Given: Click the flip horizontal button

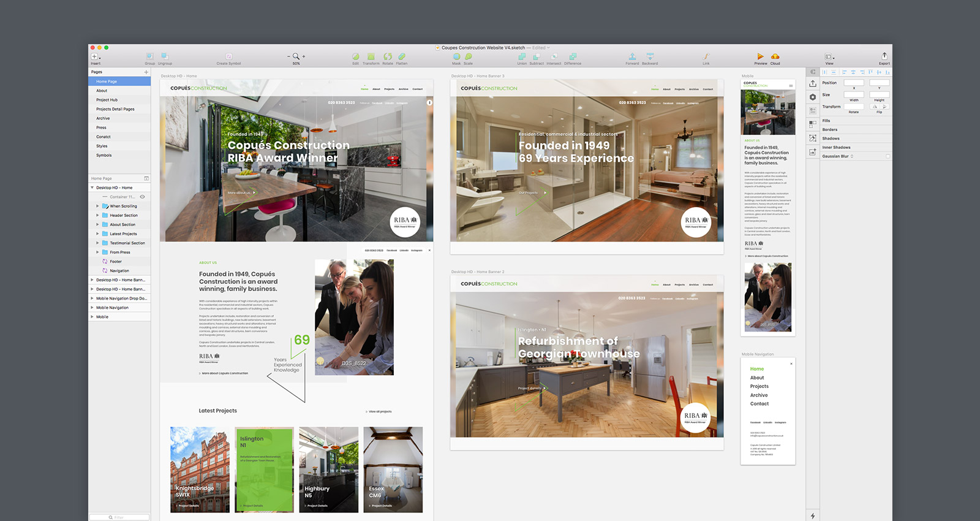Looking at the screenshot, I should [875, 107].
